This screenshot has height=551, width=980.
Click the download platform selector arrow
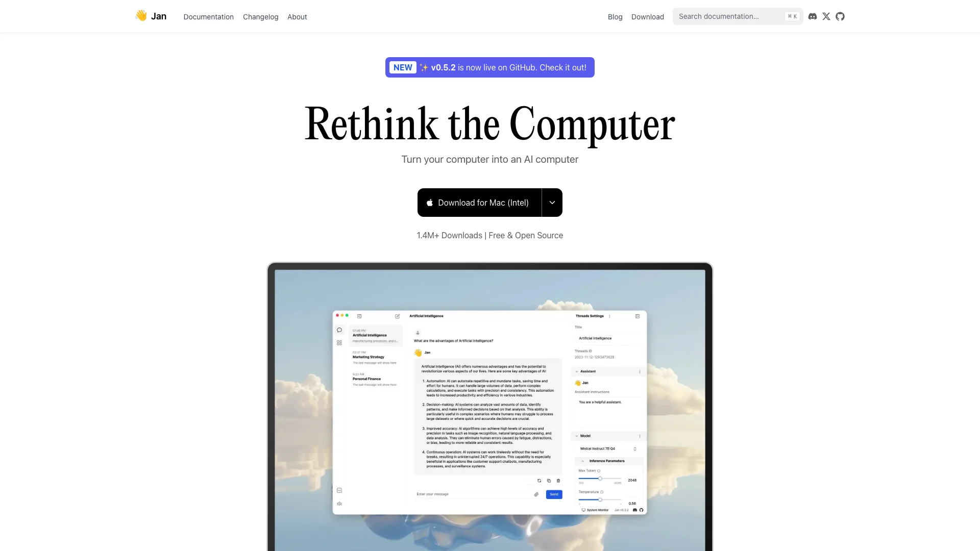click(552, 203)
